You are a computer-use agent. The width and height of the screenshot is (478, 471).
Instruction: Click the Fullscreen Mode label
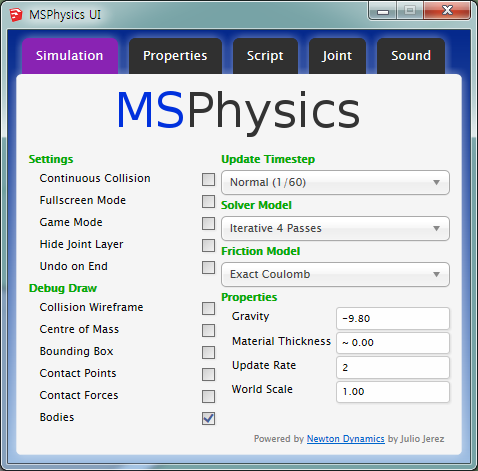(83, 200)
